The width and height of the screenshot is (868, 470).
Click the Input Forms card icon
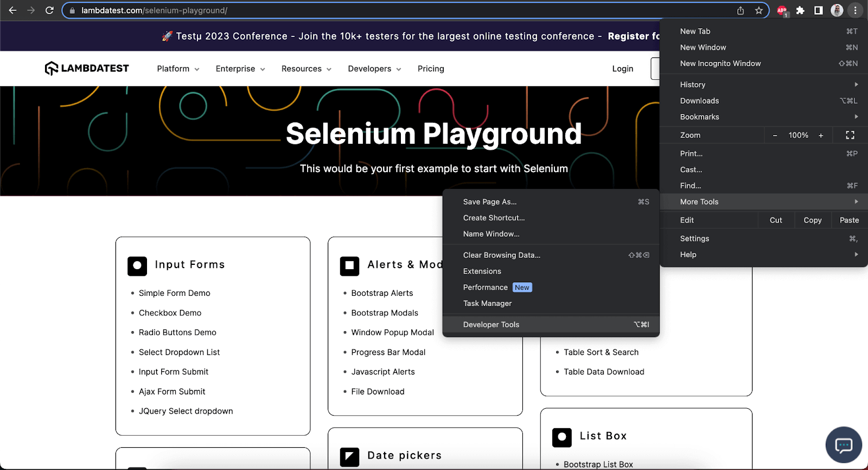coord(137,266)
